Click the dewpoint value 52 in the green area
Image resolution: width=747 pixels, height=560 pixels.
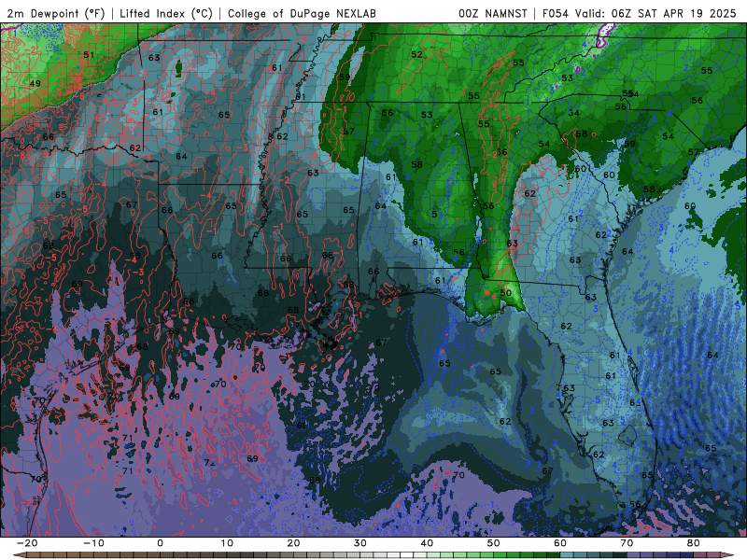tap(416, 55)
